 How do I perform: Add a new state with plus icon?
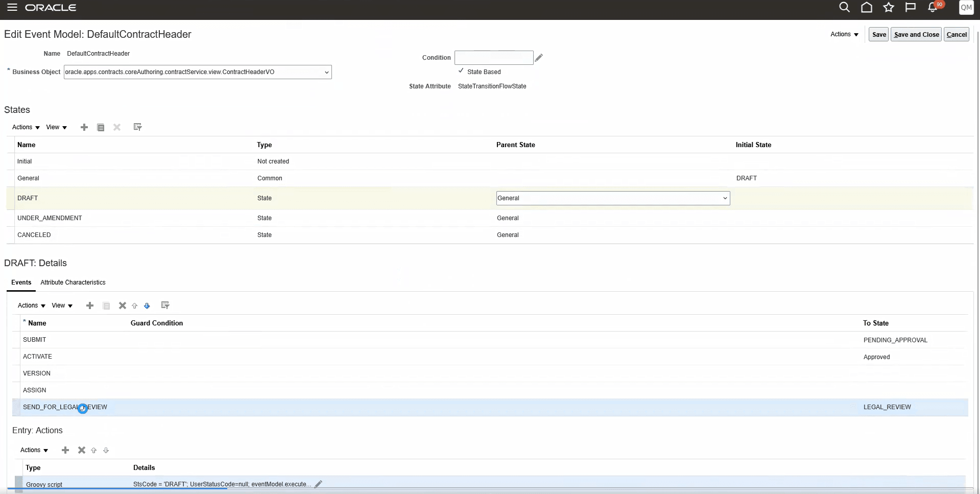84,127
